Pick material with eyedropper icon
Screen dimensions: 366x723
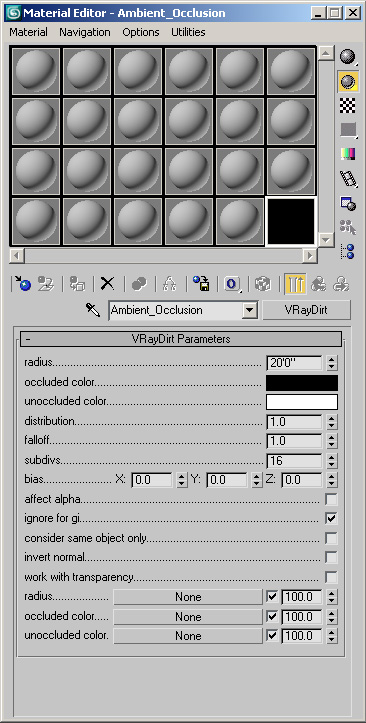click(93, 310)
